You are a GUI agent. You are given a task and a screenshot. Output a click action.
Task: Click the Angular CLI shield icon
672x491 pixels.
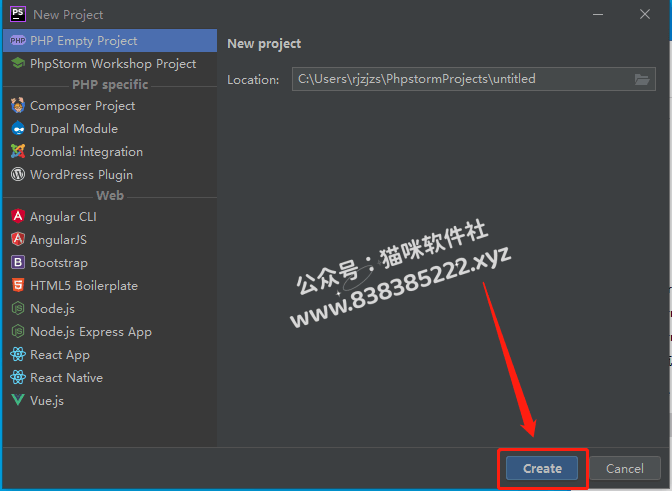[18, 216]
